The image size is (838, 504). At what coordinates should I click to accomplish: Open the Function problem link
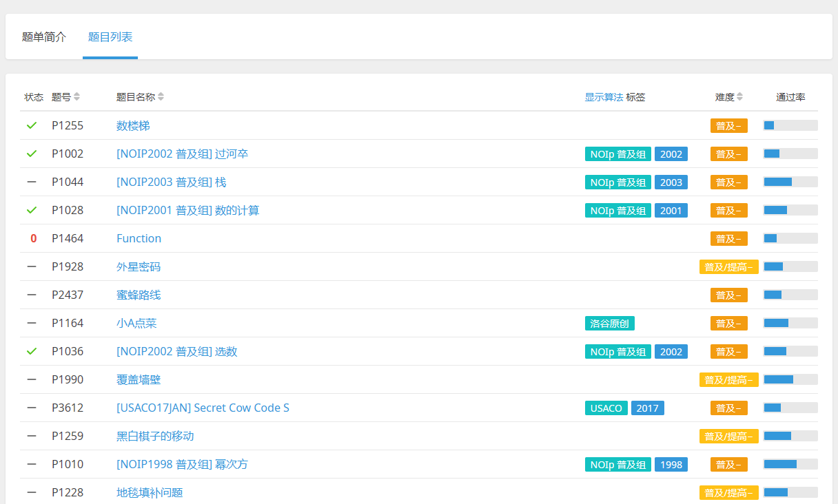click(x=139, y=238)
